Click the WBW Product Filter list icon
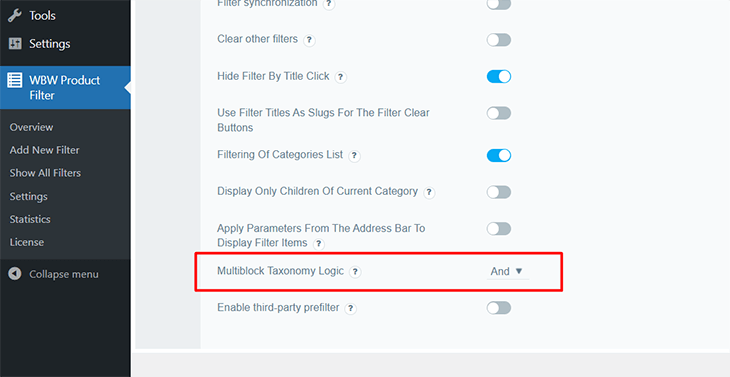 tap(14, 80)
